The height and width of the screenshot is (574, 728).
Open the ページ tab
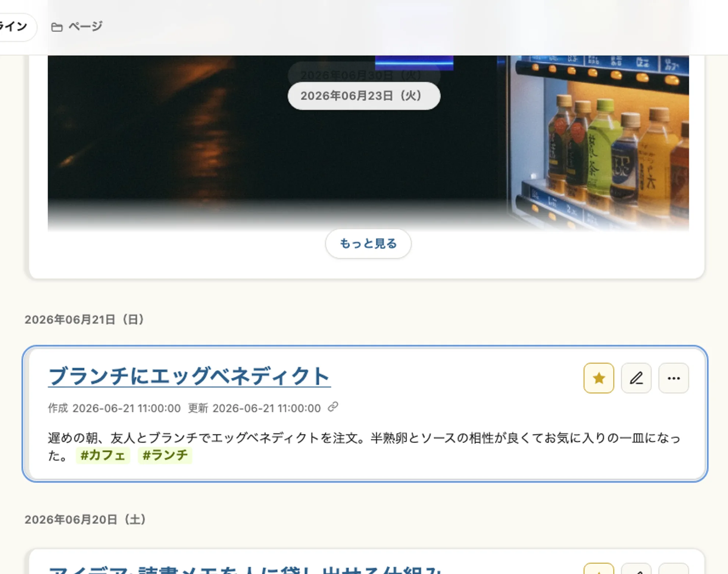77,26
